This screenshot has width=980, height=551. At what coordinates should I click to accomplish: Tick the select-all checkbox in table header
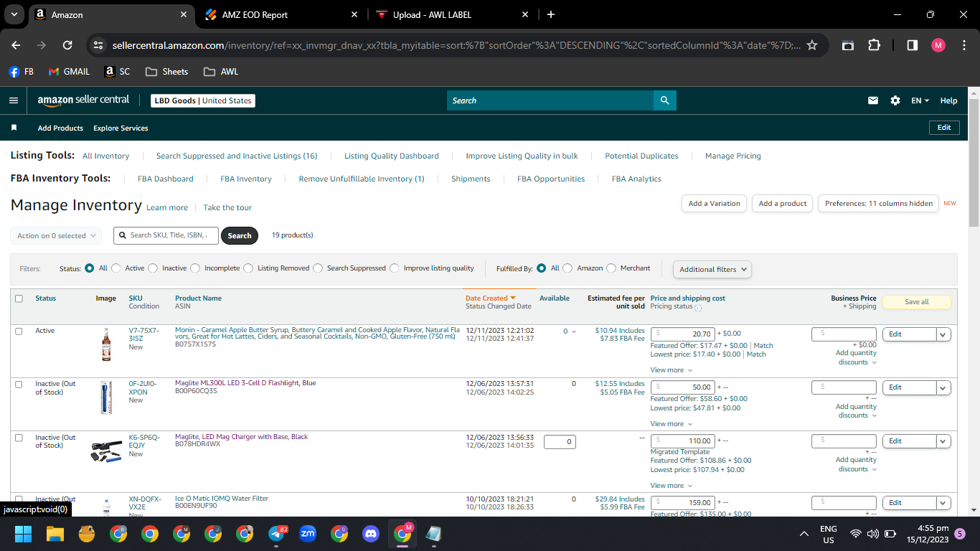click(19, 298)
